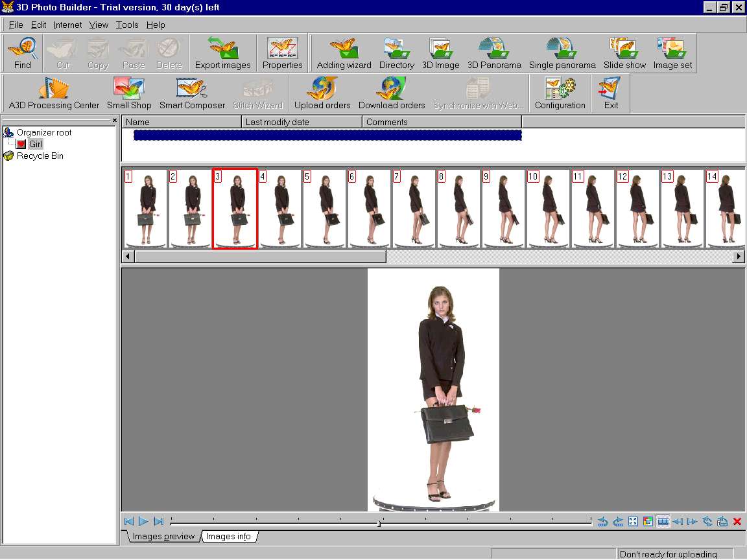Click the rotate-left filmstrip icon
The width and height of the screenshot is (747, 560).
point(602,521)
